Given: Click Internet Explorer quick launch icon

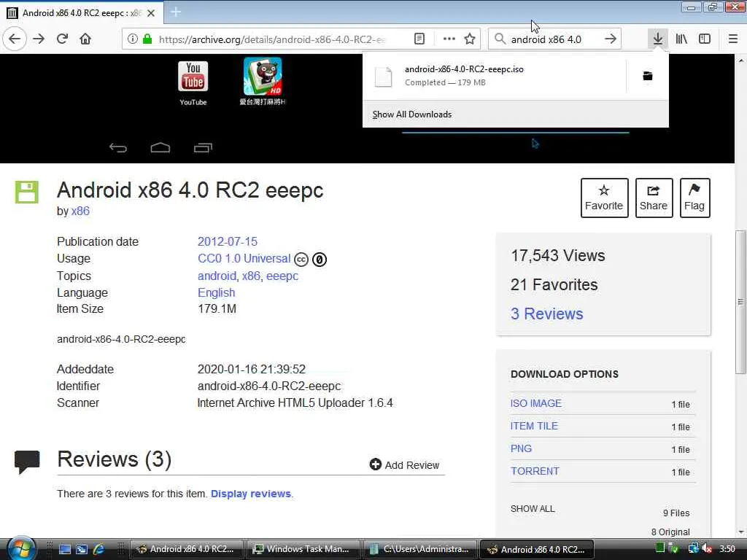Looking at the screenshot, I should 98,549.
